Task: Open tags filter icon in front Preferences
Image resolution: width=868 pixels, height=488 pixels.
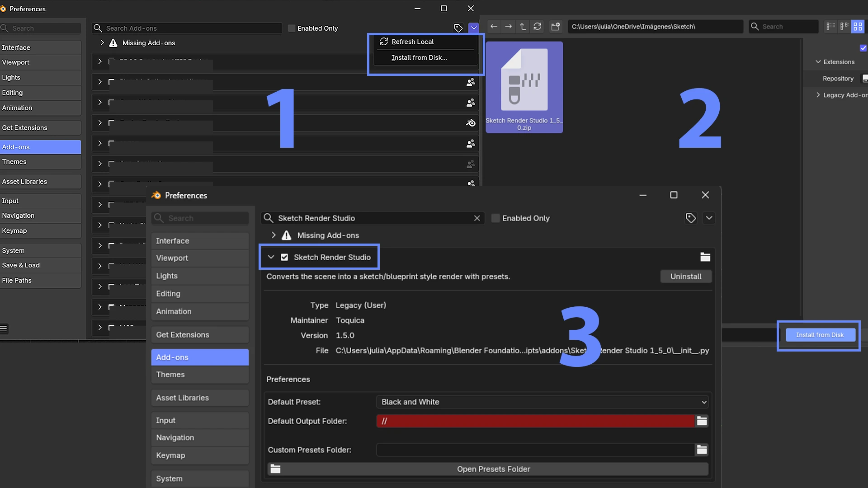Action: (x=690, y=218)
